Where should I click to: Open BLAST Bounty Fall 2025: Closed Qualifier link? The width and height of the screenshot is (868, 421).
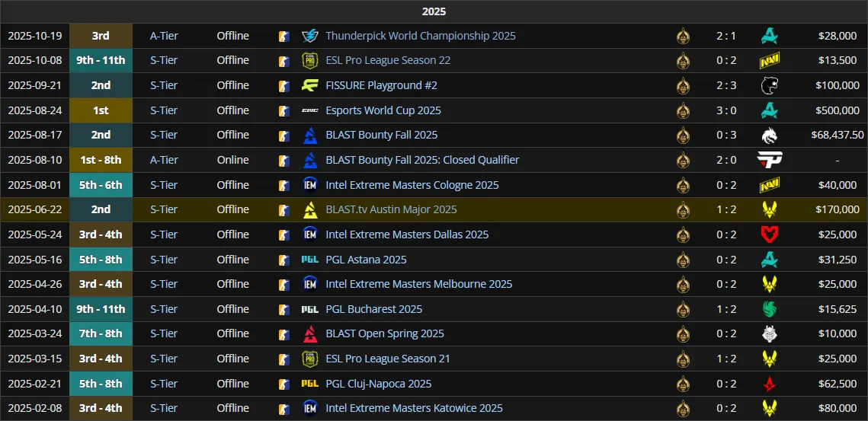pos(422,160)
